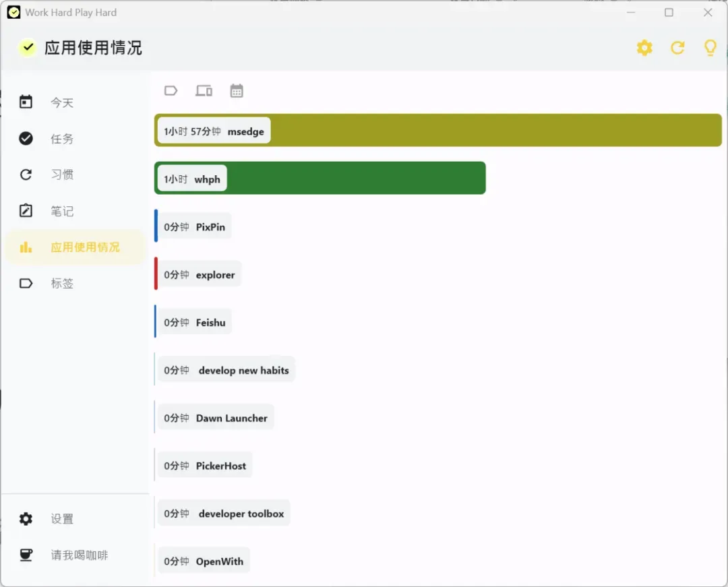Open the '0分钟 explorer' entry
This screenshot has height=587, width=728.
click(x=200, y=274)
